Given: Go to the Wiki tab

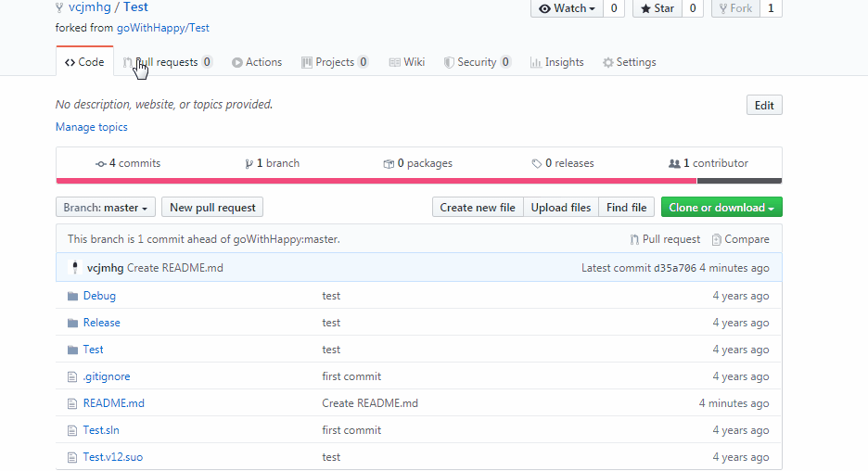Looking at the screenshot, I should [x=407, y=62].
